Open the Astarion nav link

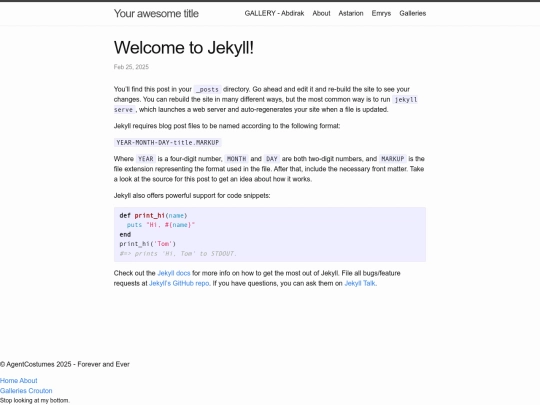pyautogui.click(x=351, y=13)
